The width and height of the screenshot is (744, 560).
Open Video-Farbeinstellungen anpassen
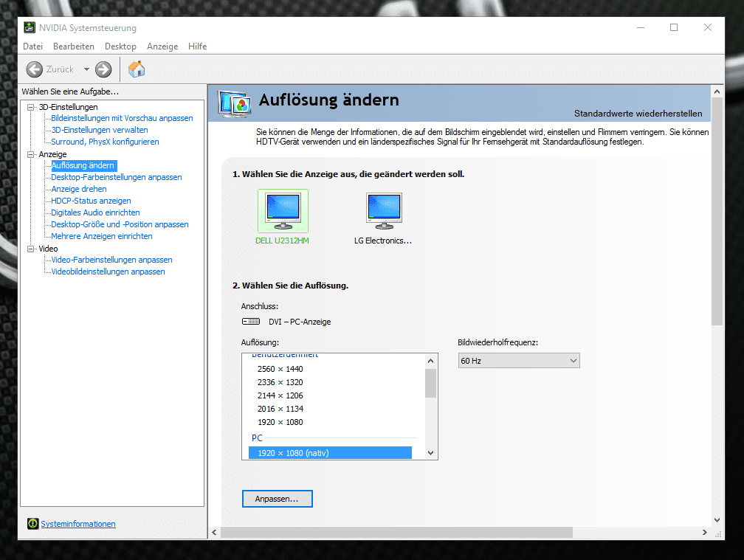tap(111, 260)
